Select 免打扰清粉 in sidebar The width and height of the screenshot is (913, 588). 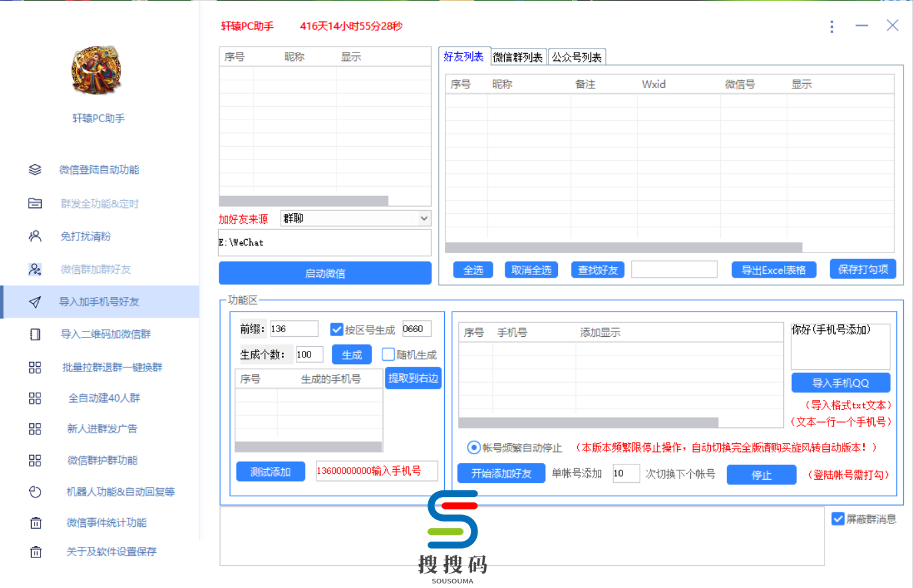tap(85, 237)
